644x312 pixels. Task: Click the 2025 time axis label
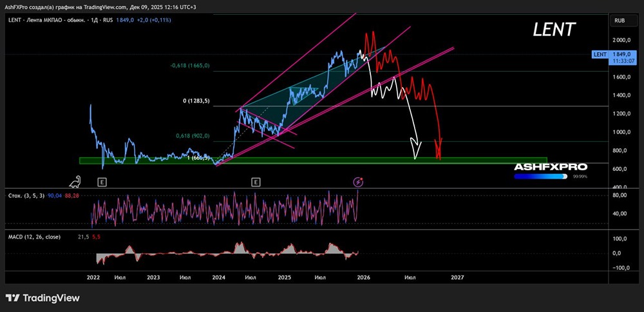coord(284,277)
